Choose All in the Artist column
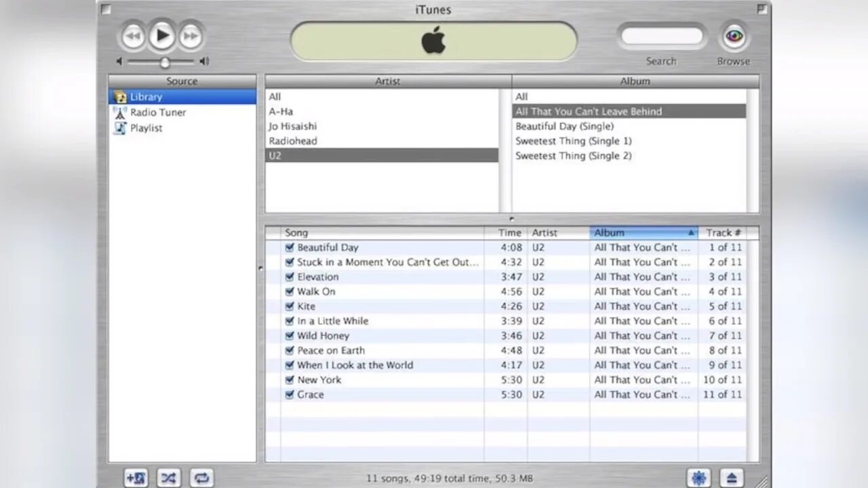This screenshot has width=868, height=488. (382, 97)
